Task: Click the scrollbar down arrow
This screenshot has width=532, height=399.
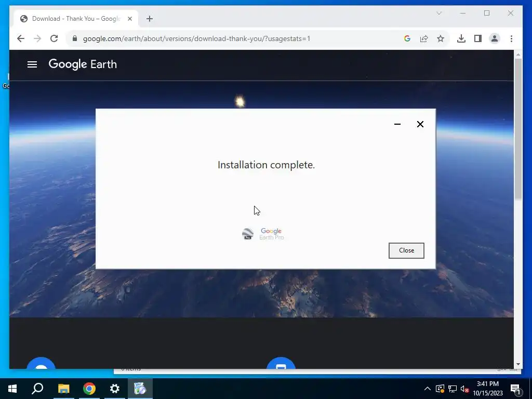Action: click(518, 364)
